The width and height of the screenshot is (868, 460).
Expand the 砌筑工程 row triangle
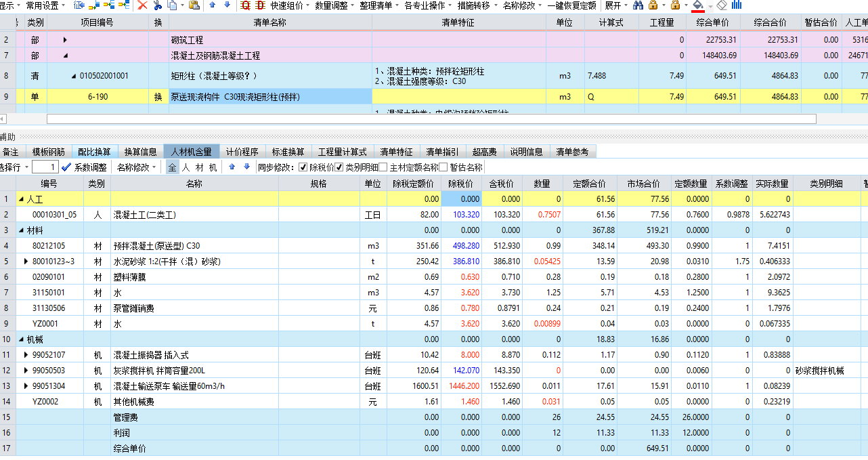coord(66,41)
